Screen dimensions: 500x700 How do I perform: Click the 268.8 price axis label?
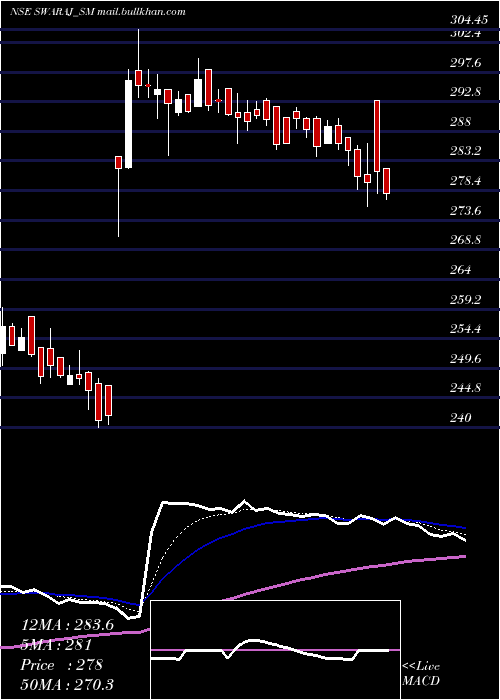[466, 240]
